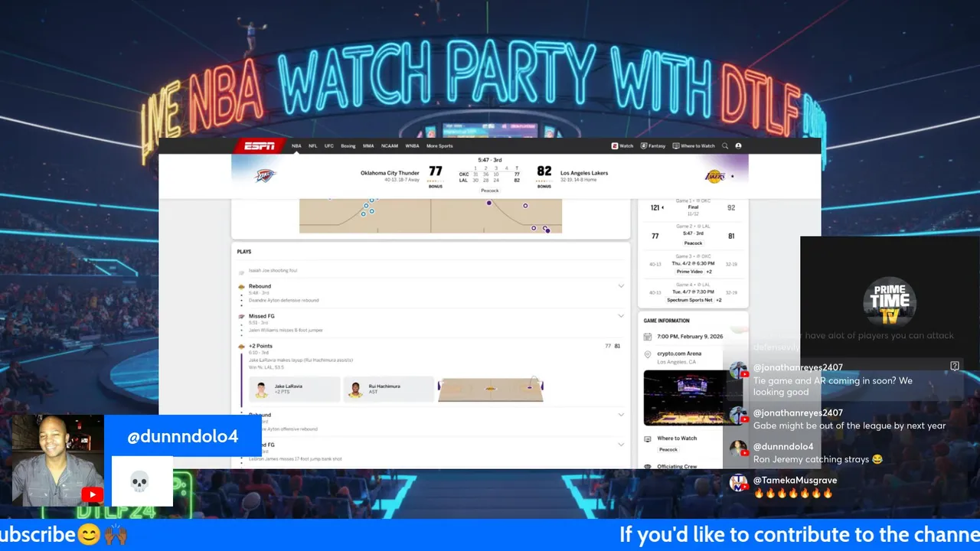Click the LaRavia layup court diagram
This screenshot has height=551, width=980.
click(x=491, y=389)
